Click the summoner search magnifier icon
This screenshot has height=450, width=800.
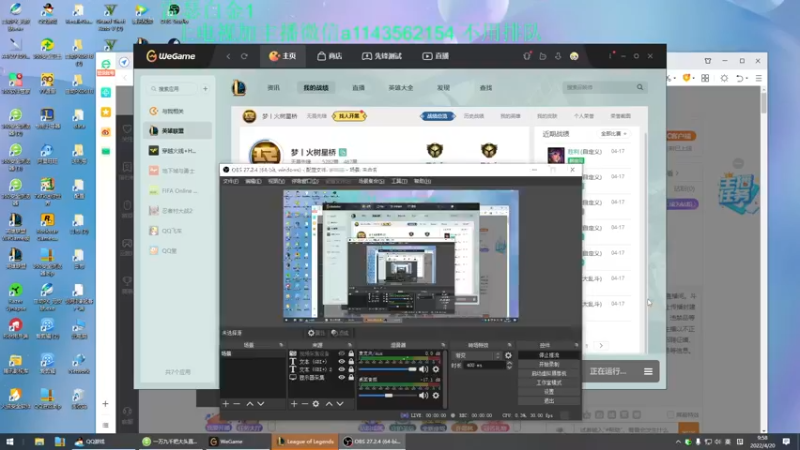(x=640, y=87)
